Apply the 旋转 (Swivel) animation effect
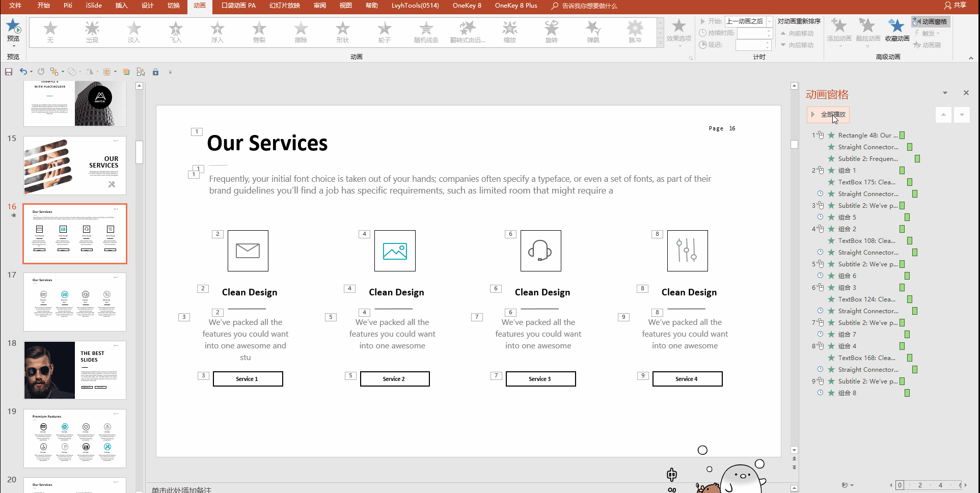The width and height of the screenshot is (980, 493). 552,32
